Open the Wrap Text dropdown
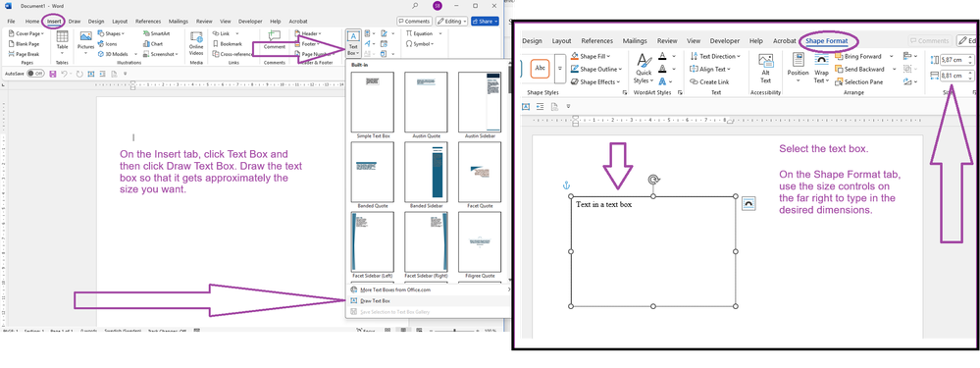 click(x=821, y=69)
